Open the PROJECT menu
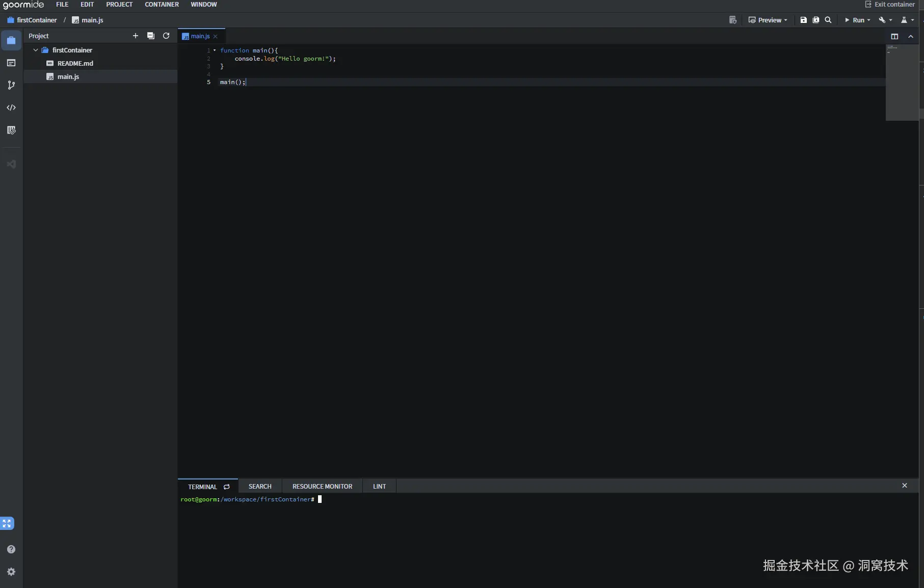The height and width of the screenshot is (588, 924). click(119, 5)
